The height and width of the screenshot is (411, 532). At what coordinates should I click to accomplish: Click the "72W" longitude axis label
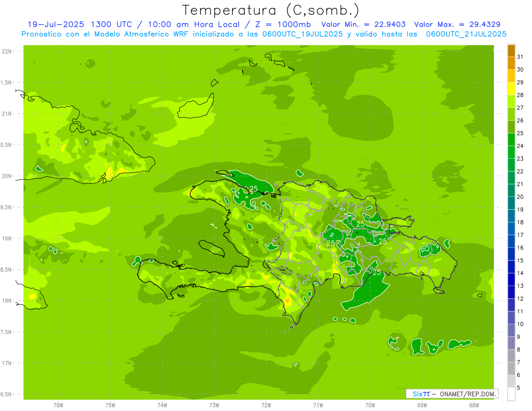266,405
